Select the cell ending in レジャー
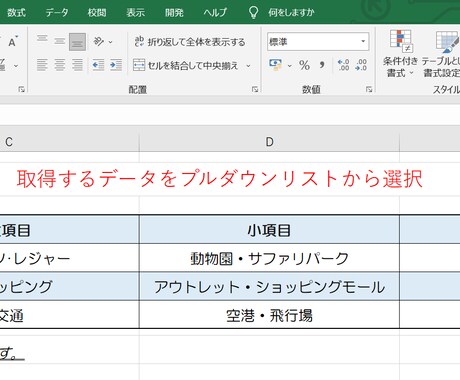This screenshot has height=380, width=460. 69,258
